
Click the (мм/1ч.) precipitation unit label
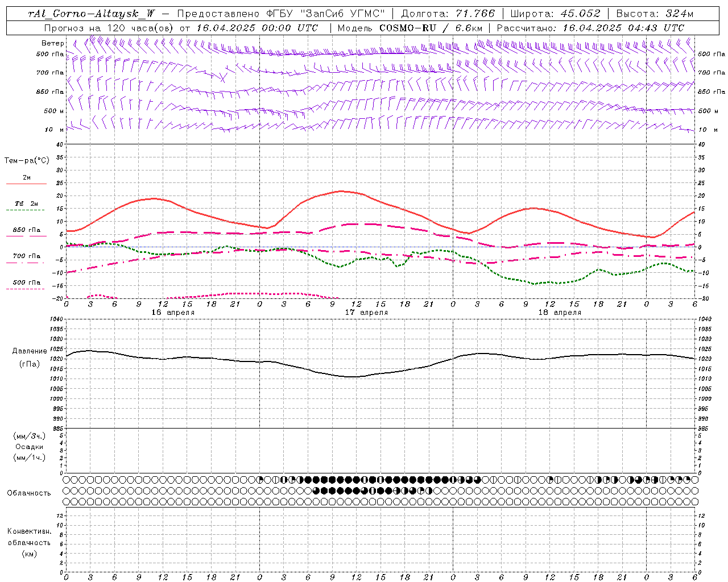tap(29, 458)
